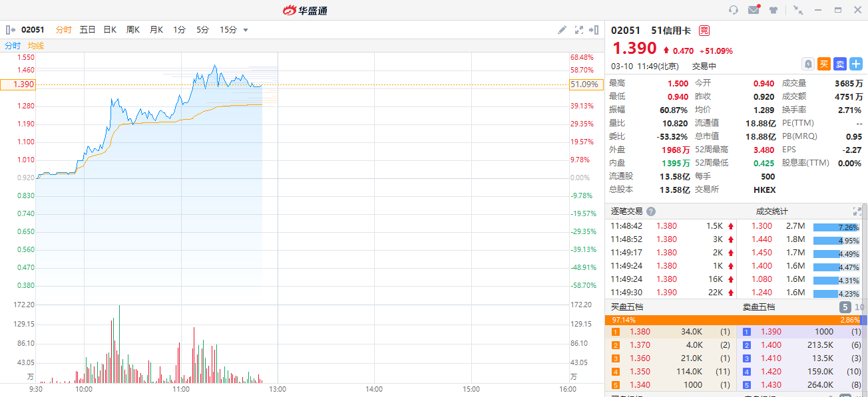Switch to the 日K chart tab
The image size is (868, 397).
coord(110,30)
